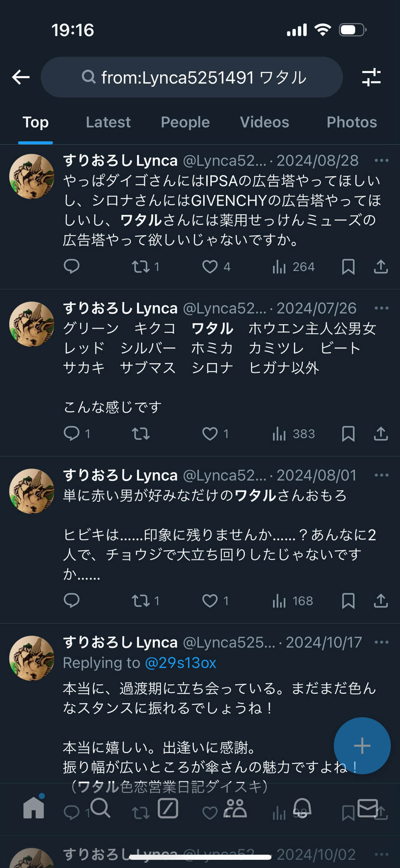Open search filter settings icon

coord(371,77)
